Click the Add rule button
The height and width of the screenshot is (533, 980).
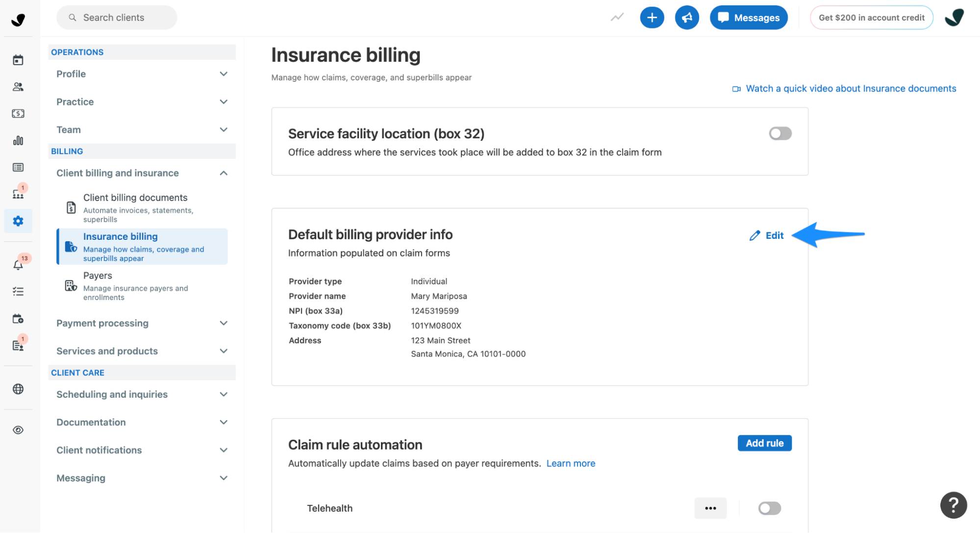764,443
